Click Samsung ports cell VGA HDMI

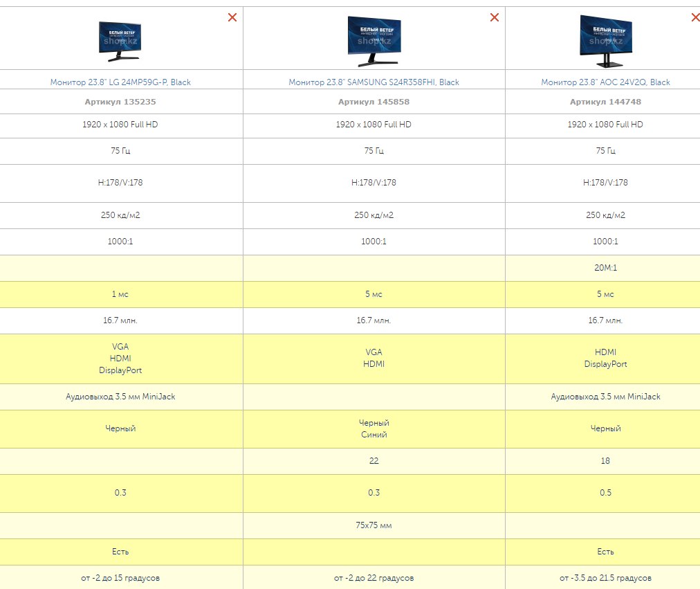point(374,358)
